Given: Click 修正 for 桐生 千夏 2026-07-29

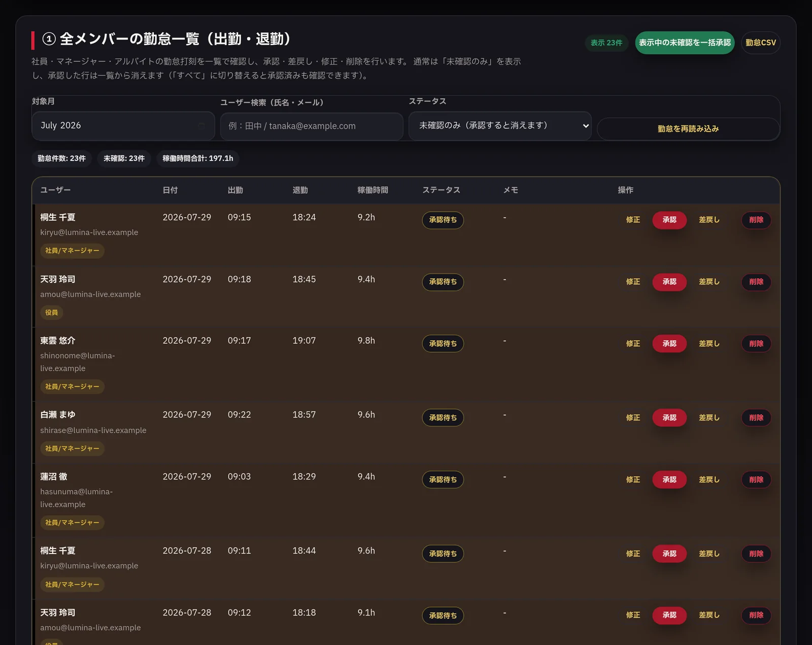Looking at the screenshot, I should click(633, 220).
